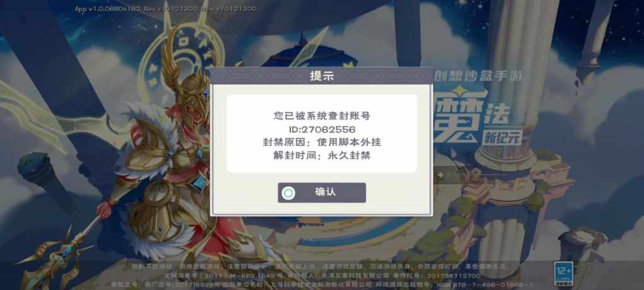This screenshot has width=644, height=290.
Task: Select the banned account ID 27062556
Action: (321, 130)
